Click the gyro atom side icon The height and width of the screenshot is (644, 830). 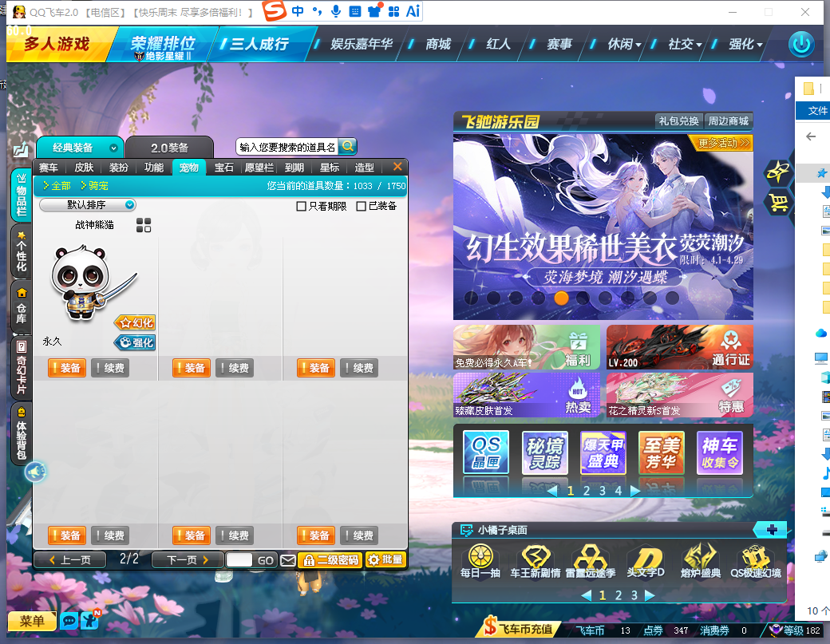pyautogui.click(x=777, y=172)
